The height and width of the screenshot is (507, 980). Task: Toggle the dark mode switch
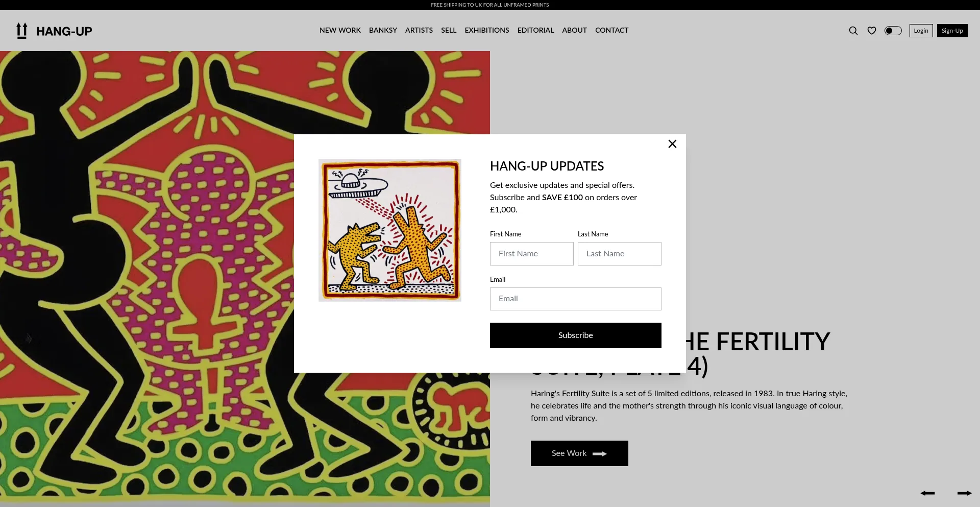pyautogui.click(x=893, y=31)
